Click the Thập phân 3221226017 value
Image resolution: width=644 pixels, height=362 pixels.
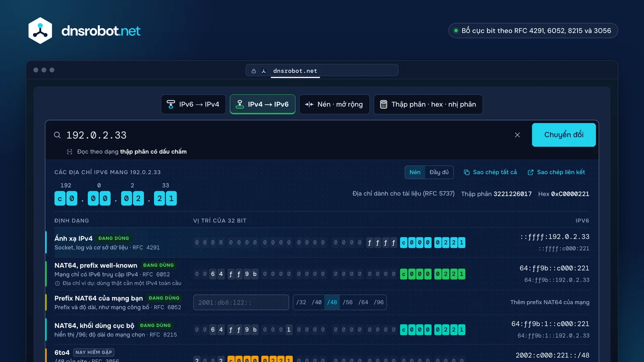point(496,194)
